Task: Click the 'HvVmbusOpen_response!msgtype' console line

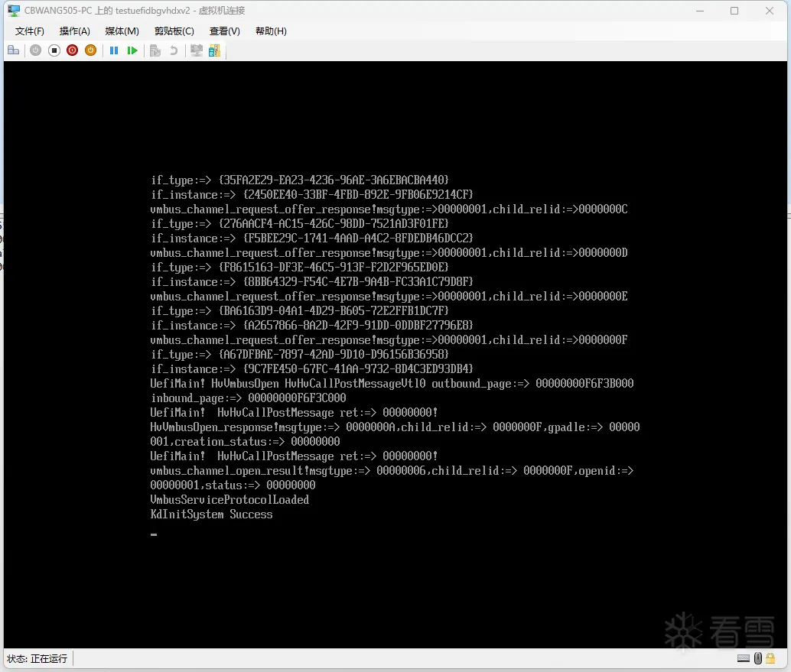Action: point(395,427)
